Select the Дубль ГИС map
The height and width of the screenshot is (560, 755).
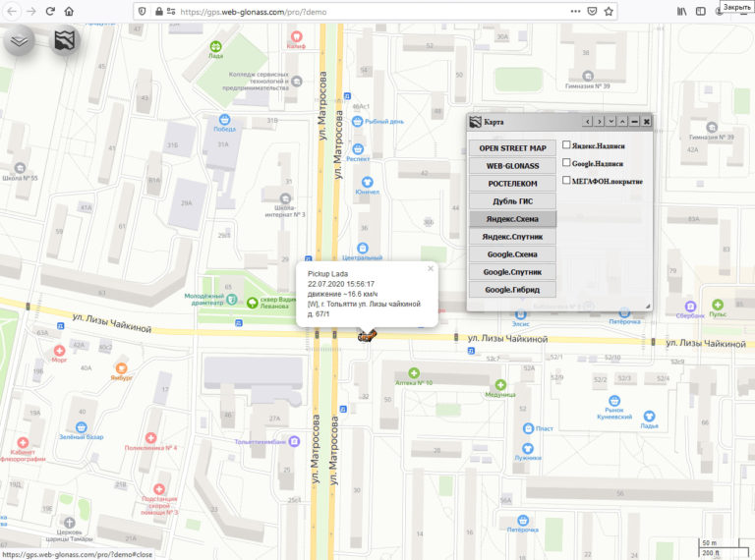pos(512,201)
